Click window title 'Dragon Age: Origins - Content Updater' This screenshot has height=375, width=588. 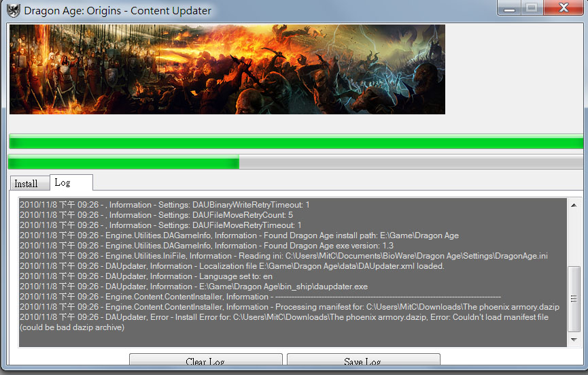click(118, 10)
